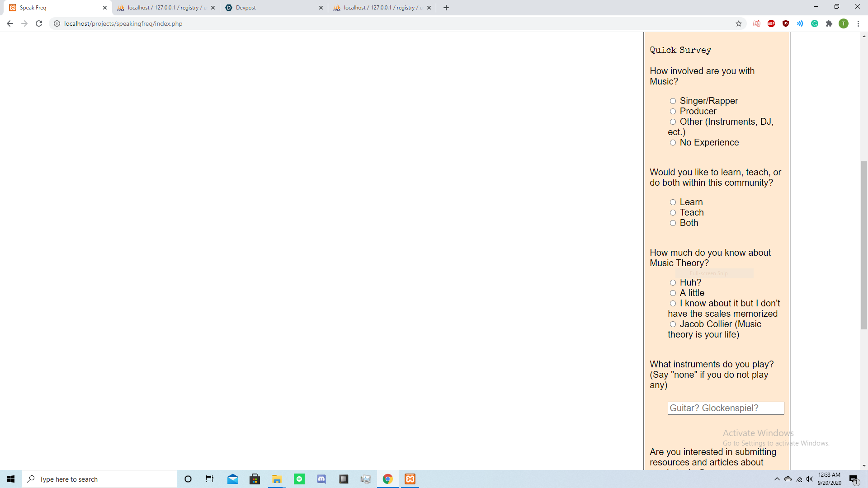Click the browser reload icon
Image resolution: width=868 pixels, height=488 pixels.
tap(39, 23)
